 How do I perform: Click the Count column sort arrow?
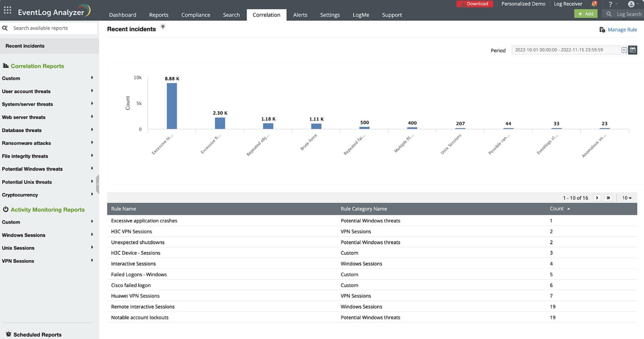point(569,209)
